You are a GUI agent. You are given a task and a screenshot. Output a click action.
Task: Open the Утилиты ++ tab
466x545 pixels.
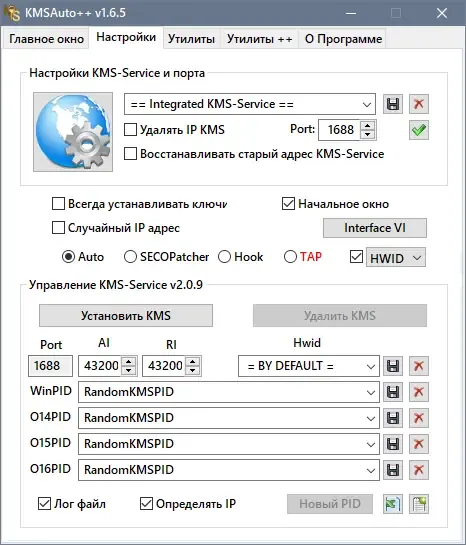[259, 39]
